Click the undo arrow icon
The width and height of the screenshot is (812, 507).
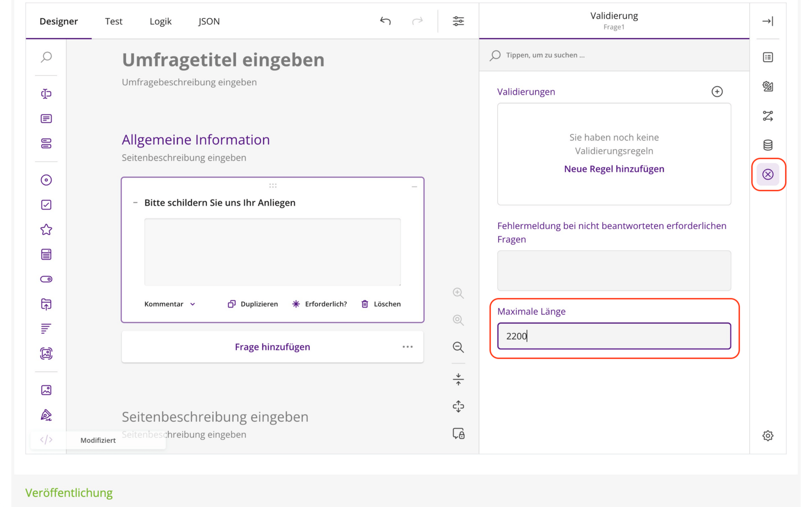click(385, 21)
